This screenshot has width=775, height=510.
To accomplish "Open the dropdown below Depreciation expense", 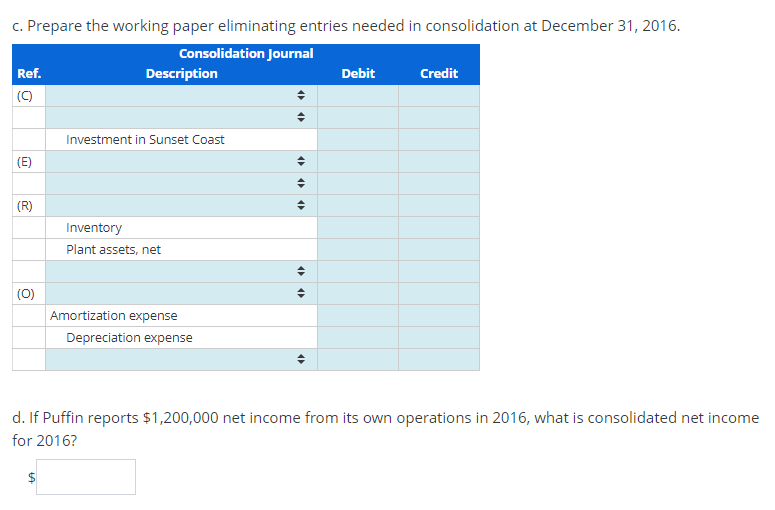I will (181, 360).
